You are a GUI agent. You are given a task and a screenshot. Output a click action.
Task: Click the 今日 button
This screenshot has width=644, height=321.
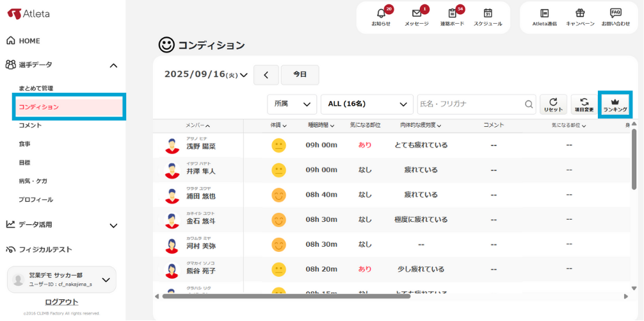coord(300,75)
